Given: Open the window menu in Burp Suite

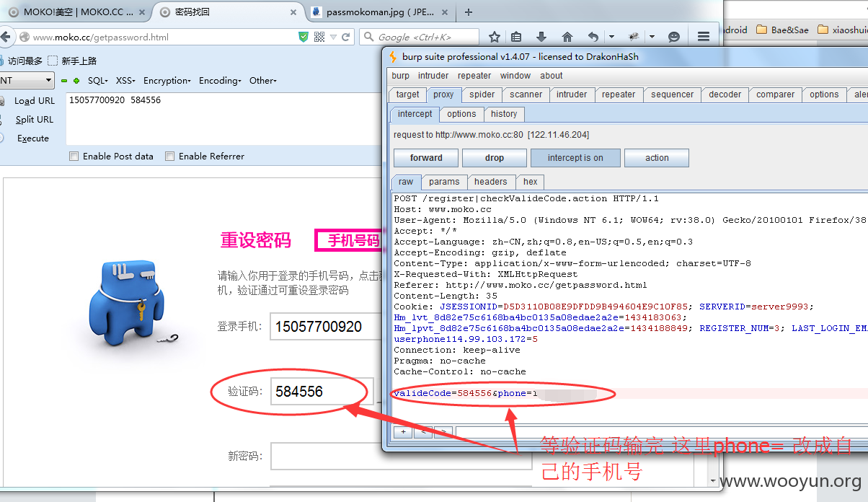Looking at the screenshot, I should point(515,76).
